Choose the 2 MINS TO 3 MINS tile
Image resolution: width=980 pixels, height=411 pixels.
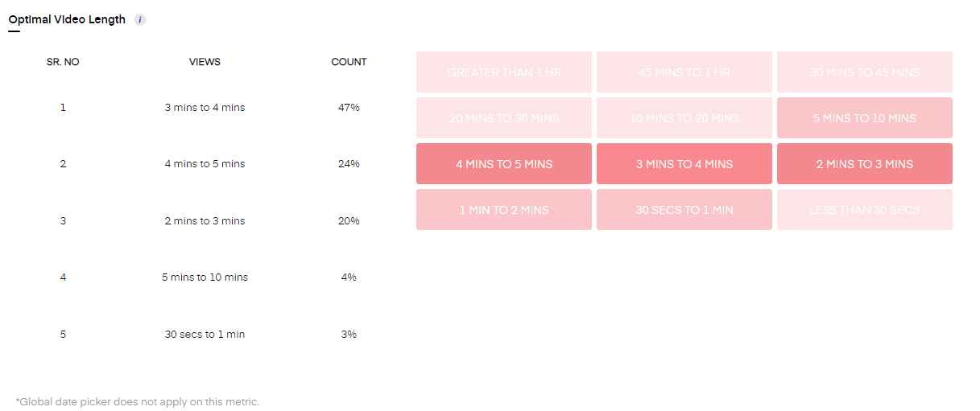(864, 164)
